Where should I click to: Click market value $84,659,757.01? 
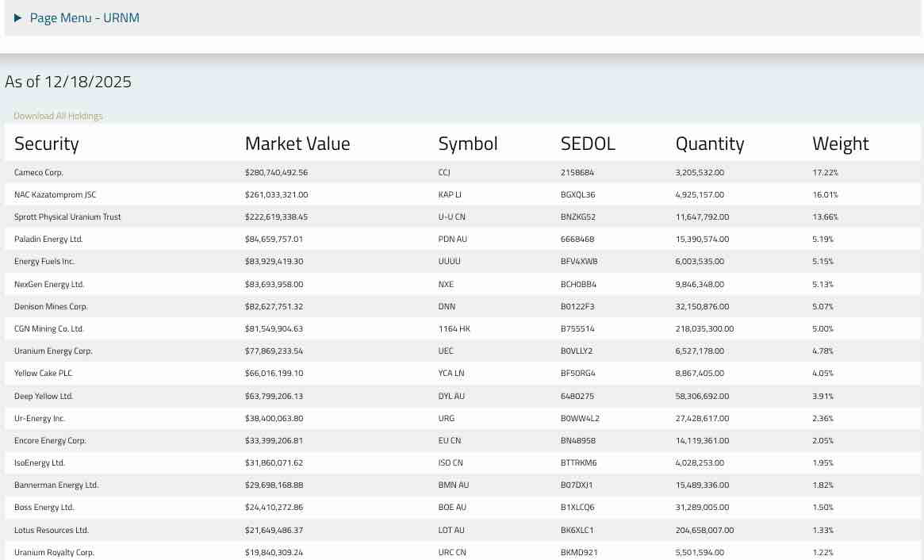(x=274, y=240)
